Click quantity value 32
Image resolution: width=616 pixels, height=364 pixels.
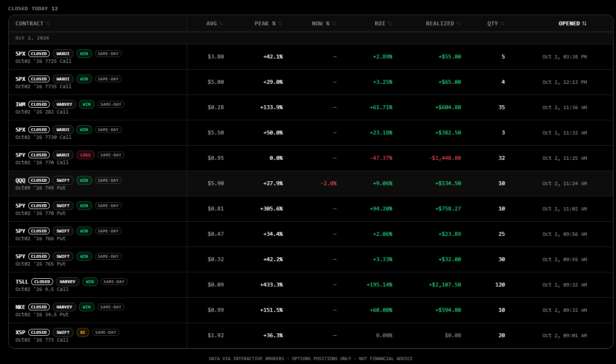501,158
